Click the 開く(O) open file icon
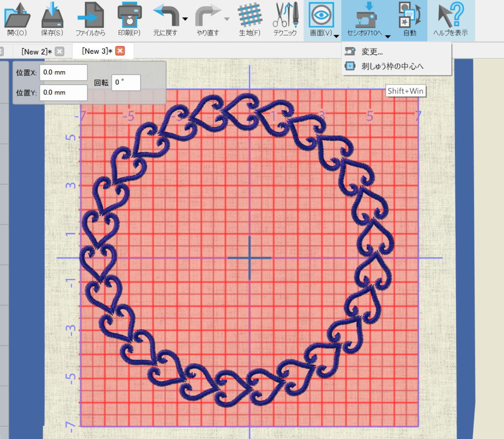Screen dimensions: 504x439 click(x=17, y=20)
